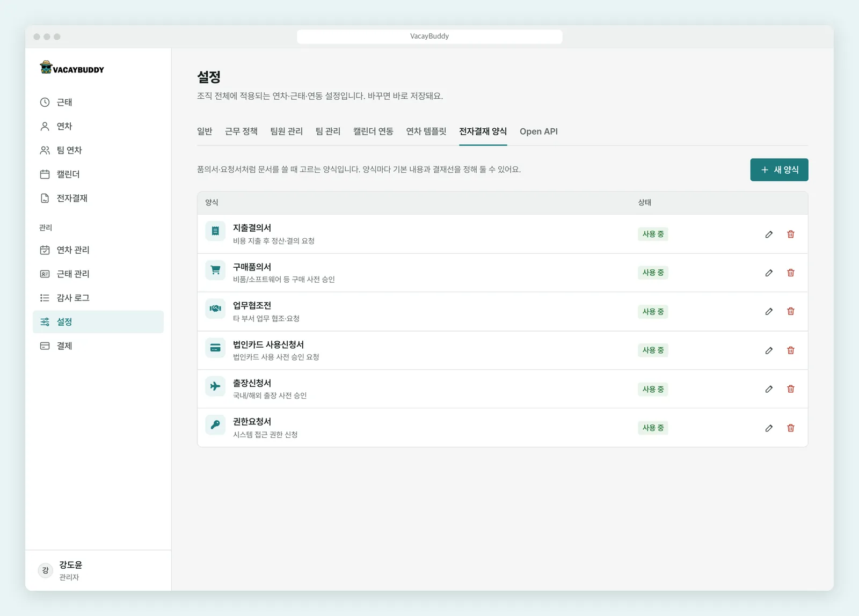Click the airplane icon beside 출장신청서

tap(215, 386)
